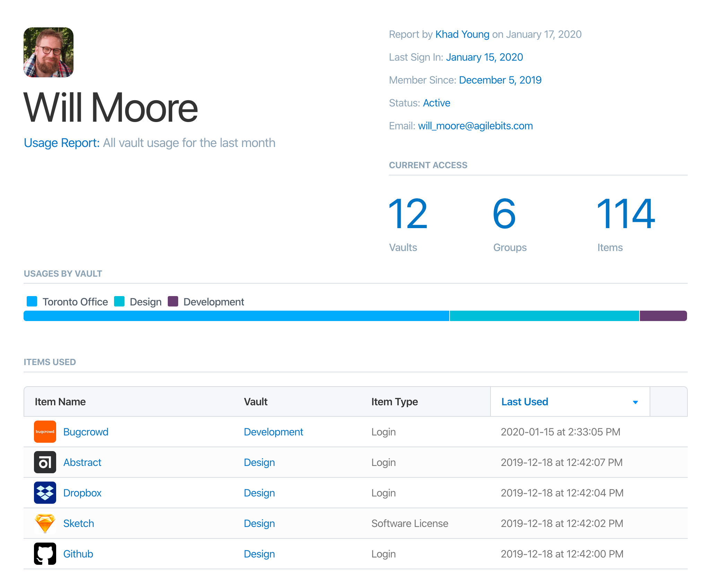Click the Dropbox app icon
The image size is (712, 588).
coord(45,492)
